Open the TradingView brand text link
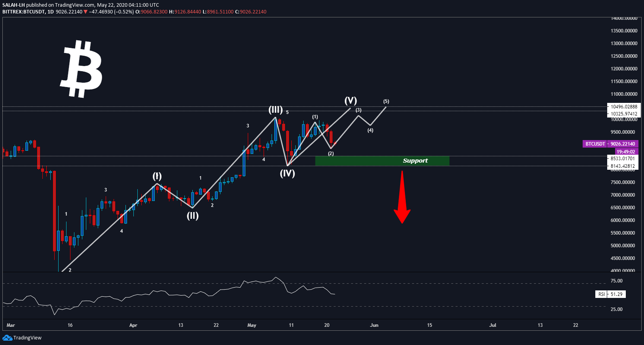This screenshot has height=345, width=644. [27, 338]
